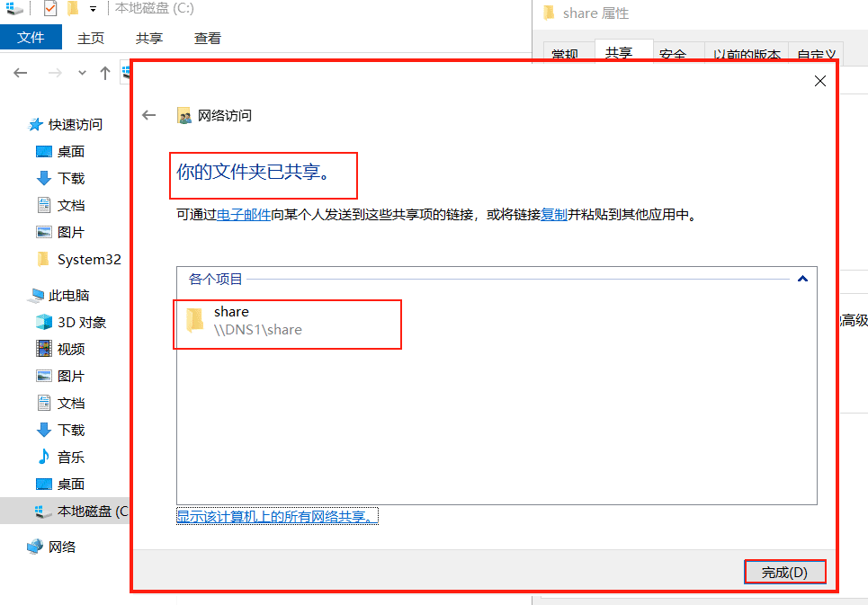Screen dimensions: 868x605
Task: Open 文档 under 快速访问
Action: [71, 206]
